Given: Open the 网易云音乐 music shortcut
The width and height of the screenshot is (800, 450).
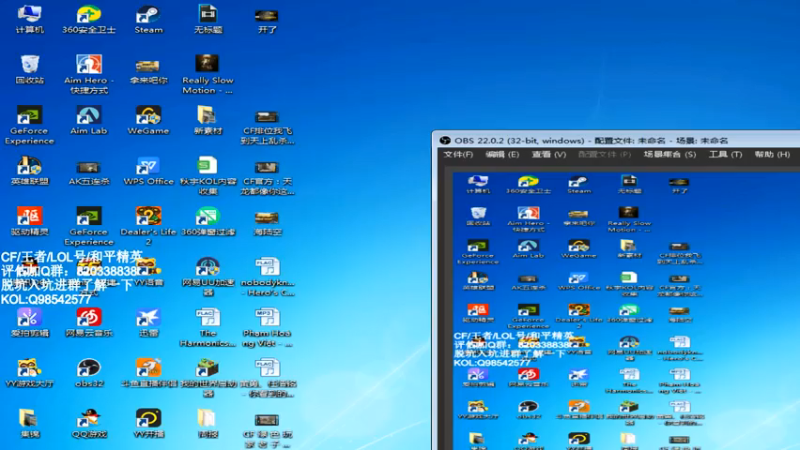Looking at the screenshot, I should (x=89, y=322).
